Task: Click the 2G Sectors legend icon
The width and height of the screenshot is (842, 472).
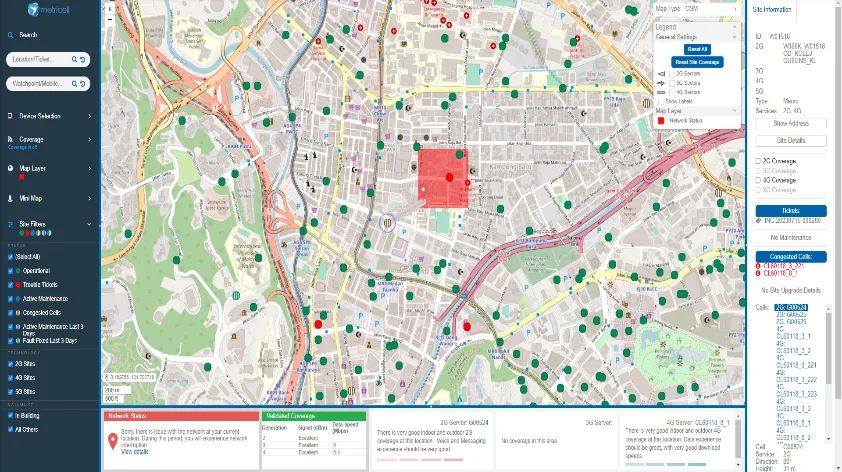Action: click(x=661, y=74)
